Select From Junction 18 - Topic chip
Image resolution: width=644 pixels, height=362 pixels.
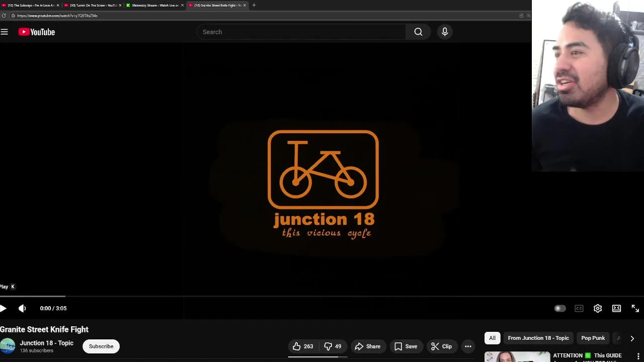[x=538, y=338]
